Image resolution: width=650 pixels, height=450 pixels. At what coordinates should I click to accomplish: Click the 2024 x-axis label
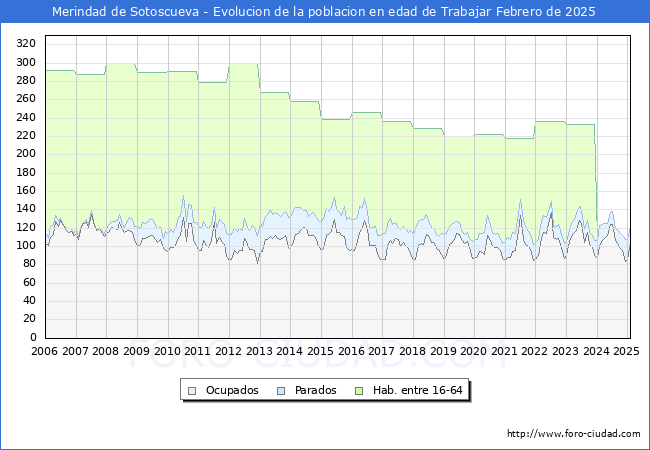[597, 351]
